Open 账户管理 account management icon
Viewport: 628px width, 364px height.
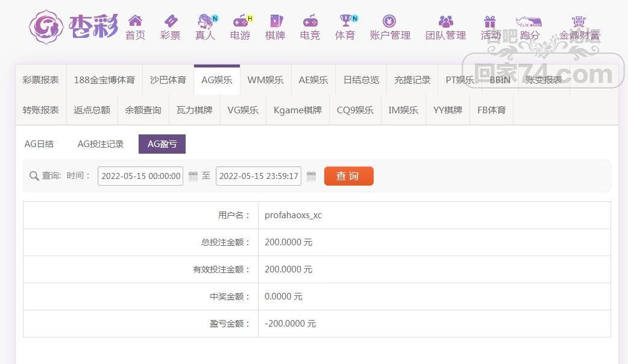pyautogui.click(x=389, y=21)
